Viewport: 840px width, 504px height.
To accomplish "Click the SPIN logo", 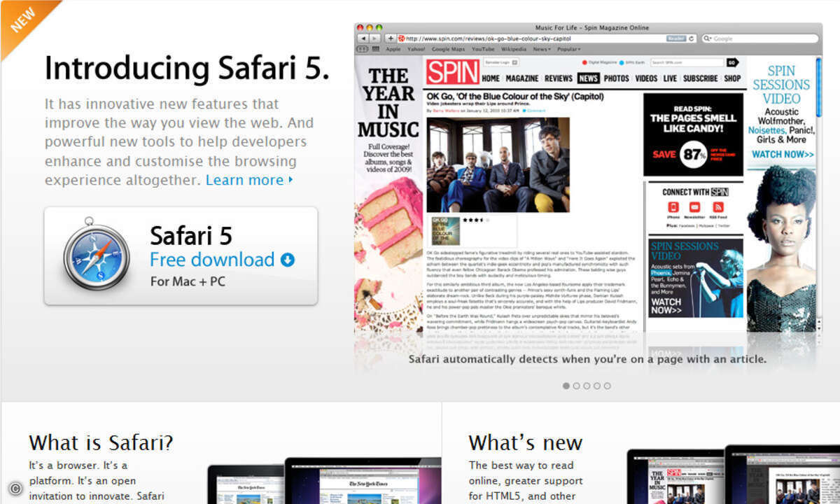I will pos(453,71).
